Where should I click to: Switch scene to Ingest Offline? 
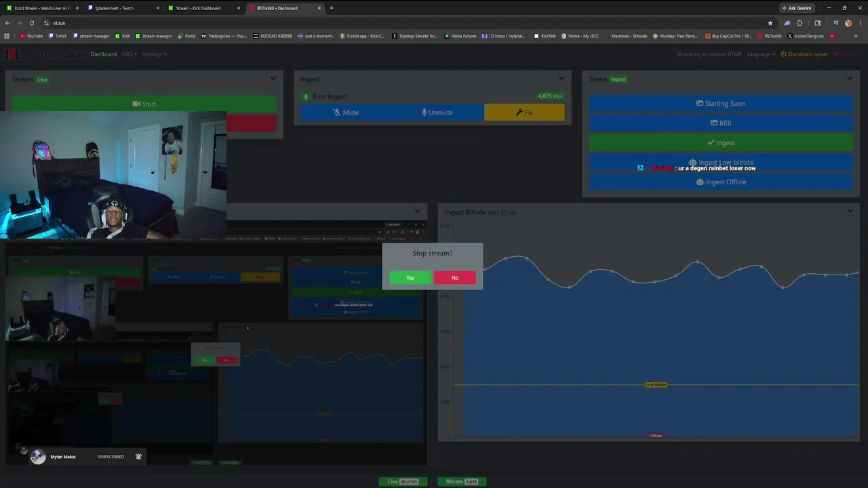point(720,182)
